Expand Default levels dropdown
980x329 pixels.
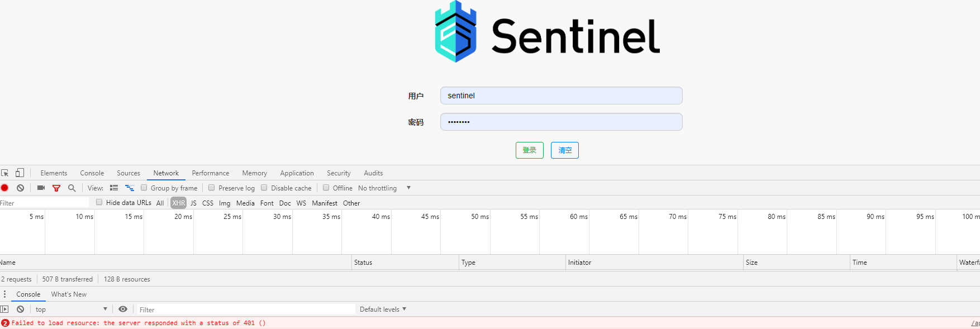pos(383,309)
